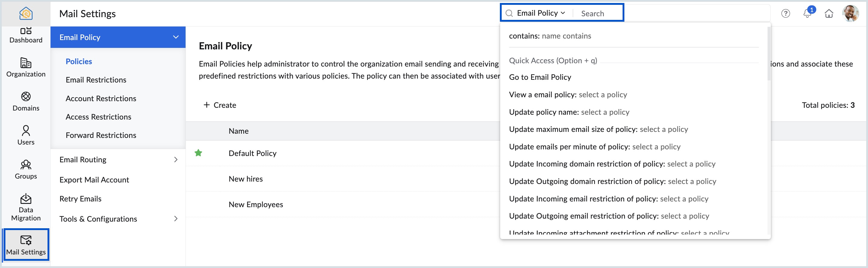Click the help question mark icon

click(x=785, y=14)
